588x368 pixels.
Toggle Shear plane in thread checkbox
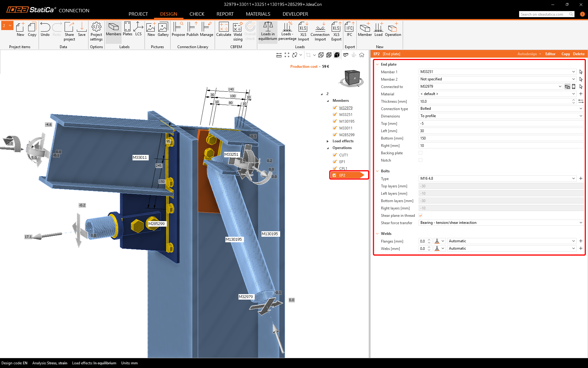420,215
